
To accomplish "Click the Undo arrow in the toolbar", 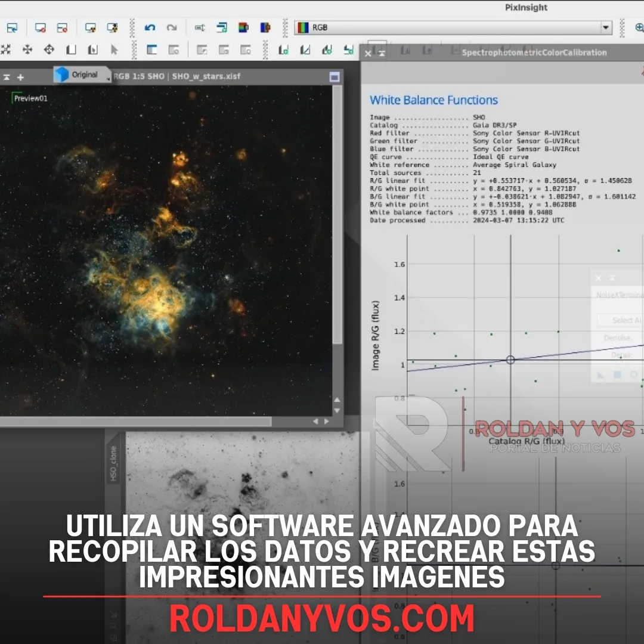I will pyautogui.click(x=150, y=27).
